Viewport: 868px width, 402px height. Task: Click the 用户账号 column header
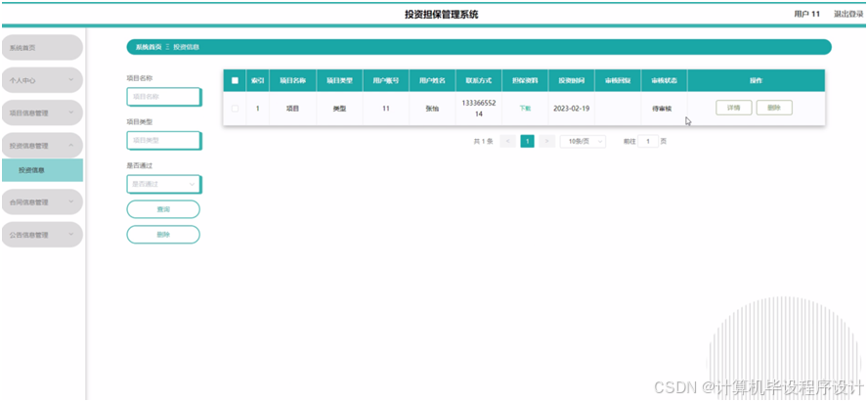tap(386, 80)
